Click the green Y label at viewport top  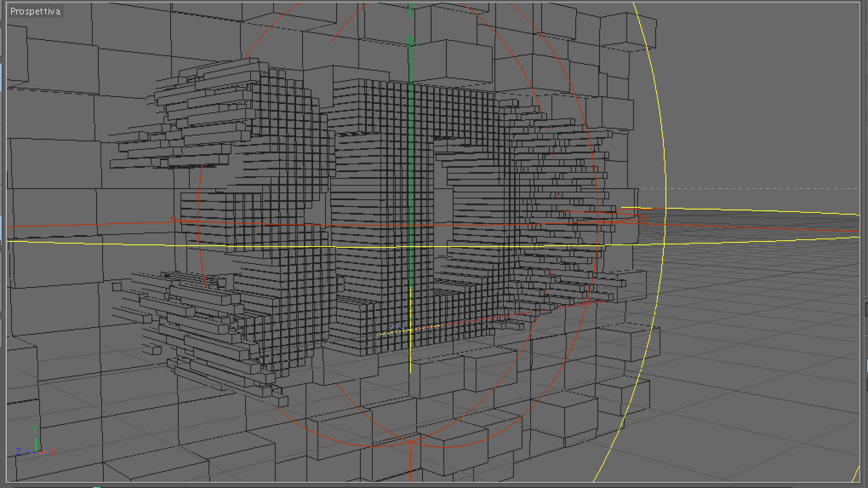pos(410,7)
